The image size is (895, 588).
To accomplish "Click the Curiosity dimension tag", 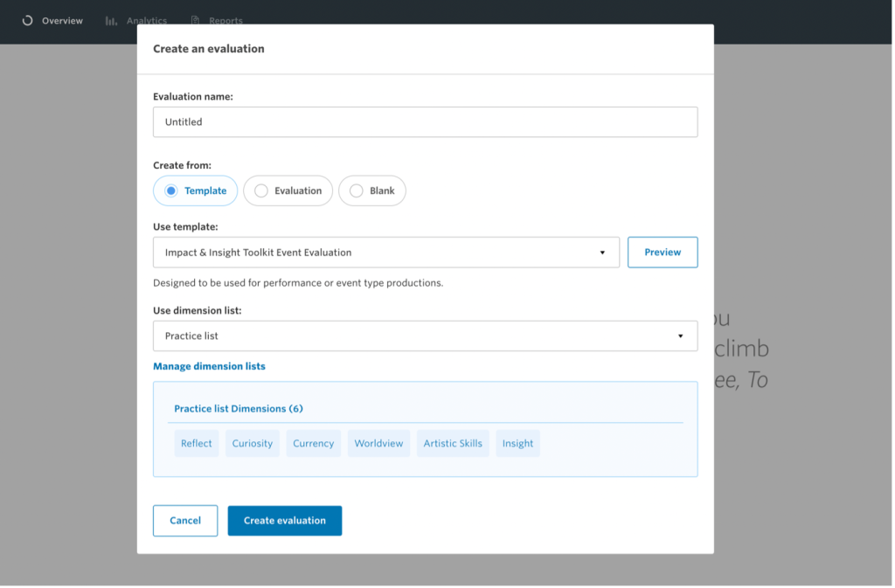I will pos(252,443).
